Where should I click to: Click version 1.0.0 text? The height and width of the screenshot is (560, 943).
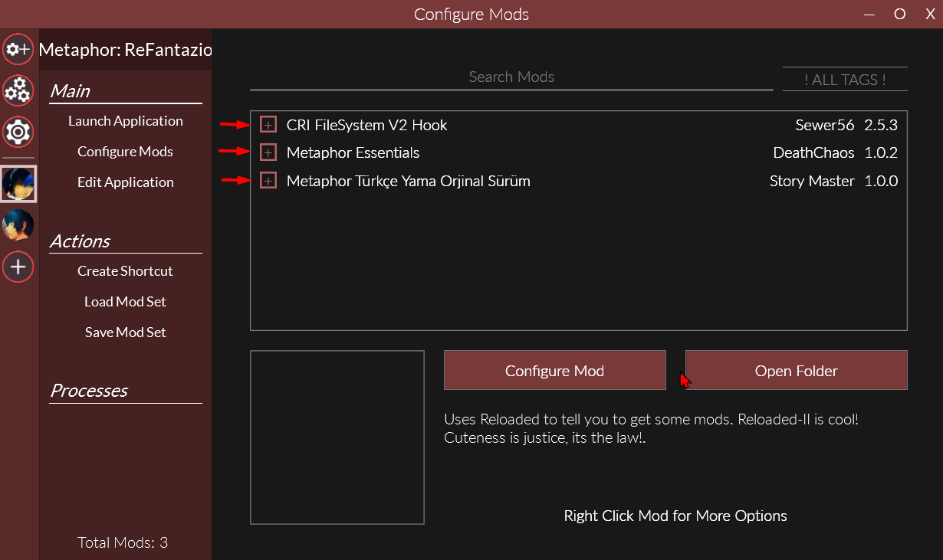tap(881, 181)
